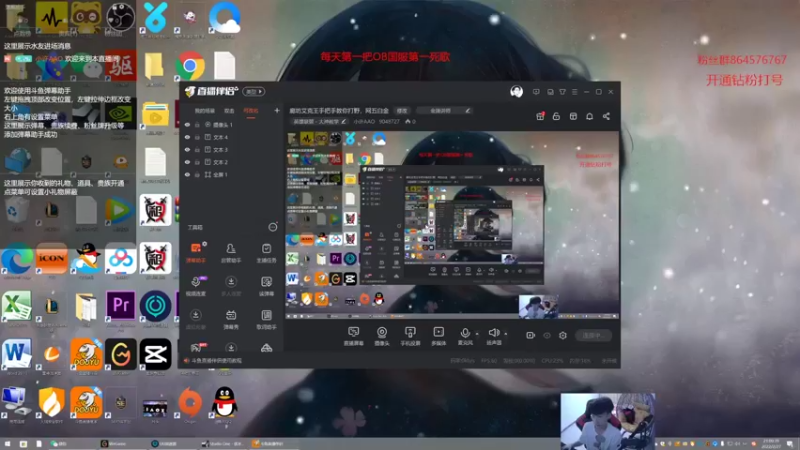
Task: Open the notification bell icon
Action: (x=589, y=116)
